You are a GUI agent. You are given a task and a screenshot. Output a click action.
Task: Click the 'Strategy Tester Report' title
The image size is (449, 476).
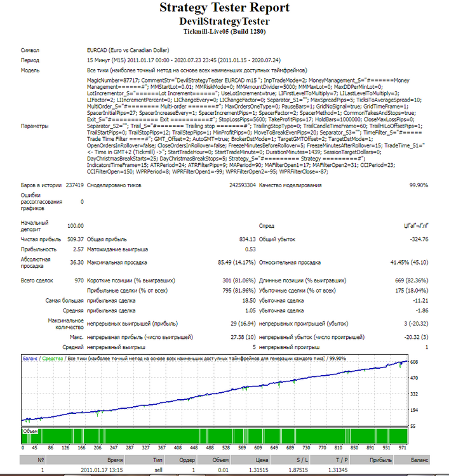(225, 8)
